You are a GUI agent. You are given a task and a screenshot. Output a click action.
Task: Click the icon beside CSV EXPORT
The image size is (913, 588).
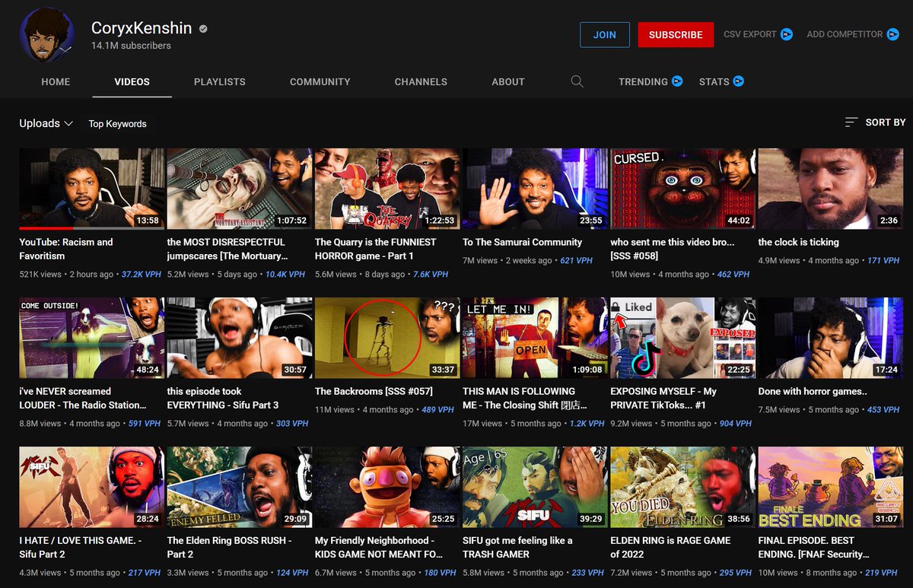[787, 34]
